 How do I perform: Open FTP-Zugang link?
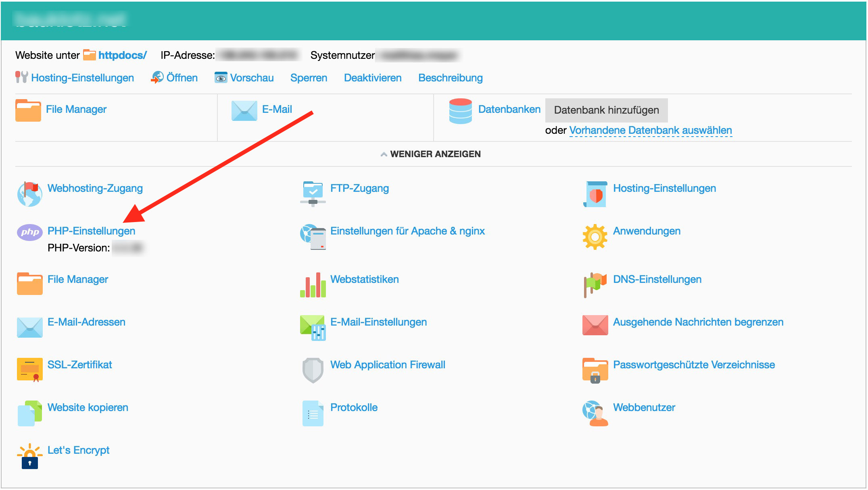point(360,188)
